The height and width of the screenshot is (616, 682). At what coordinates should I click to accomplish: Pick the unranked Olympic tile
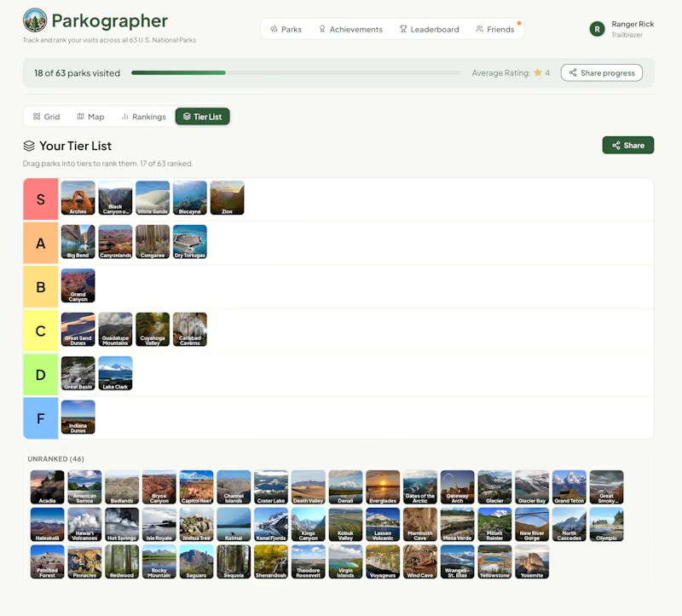pyautogui.click(x=607, y=525)
